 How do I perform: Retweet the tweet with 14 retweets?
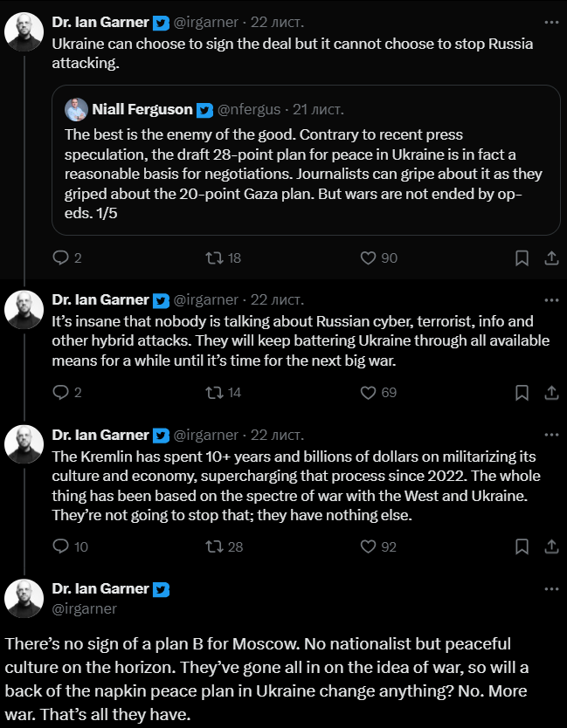point(212,392)
